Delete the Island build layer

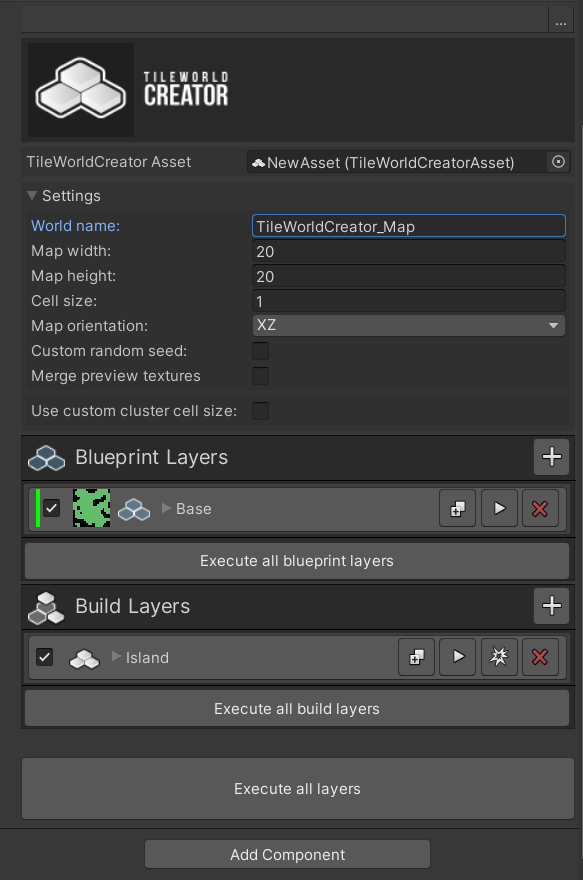tap(541, 657)
